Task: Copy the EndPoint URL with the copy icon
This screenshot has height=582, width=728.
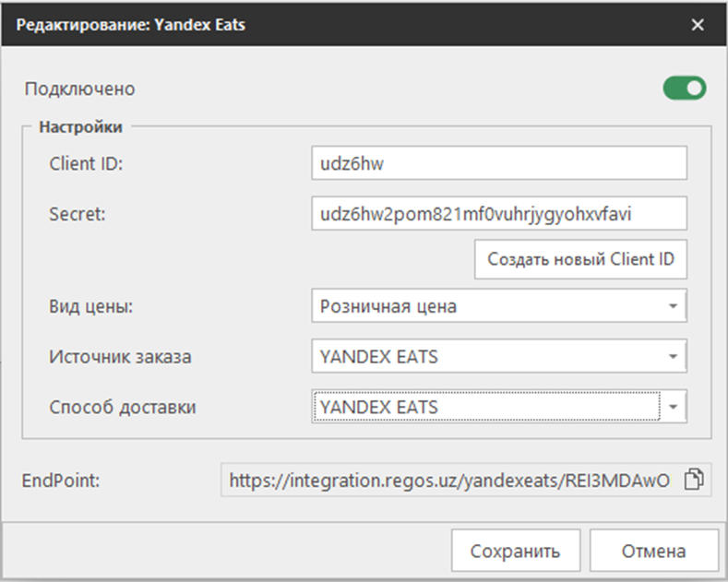Action: 695,480
